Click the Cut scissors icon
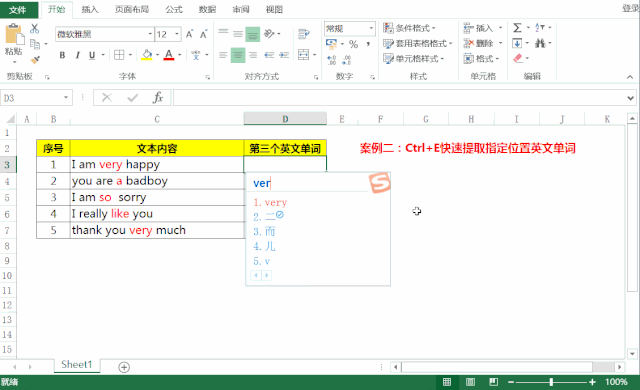Image resolution: width=640 pixels, height=390 pixels. (35, 29)
